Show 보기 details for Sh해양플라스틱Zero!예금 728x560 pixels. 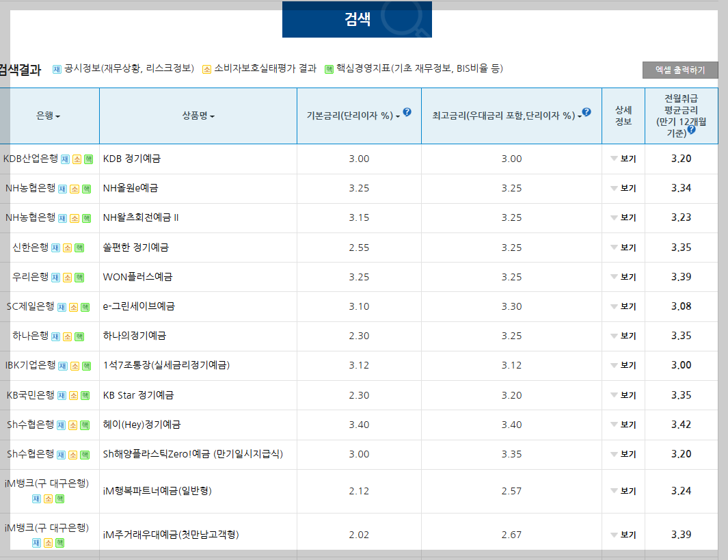tap(623, 454)
